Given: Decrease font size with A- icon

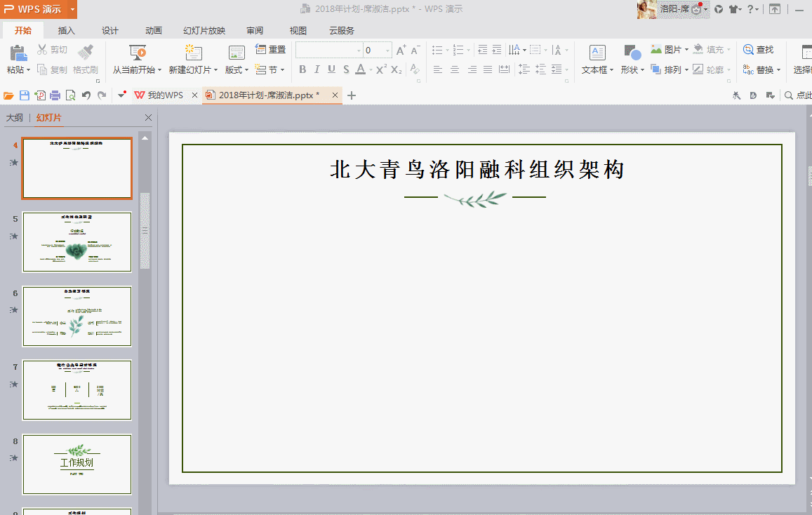Looking at the screenshot, I should pos(415,51).
